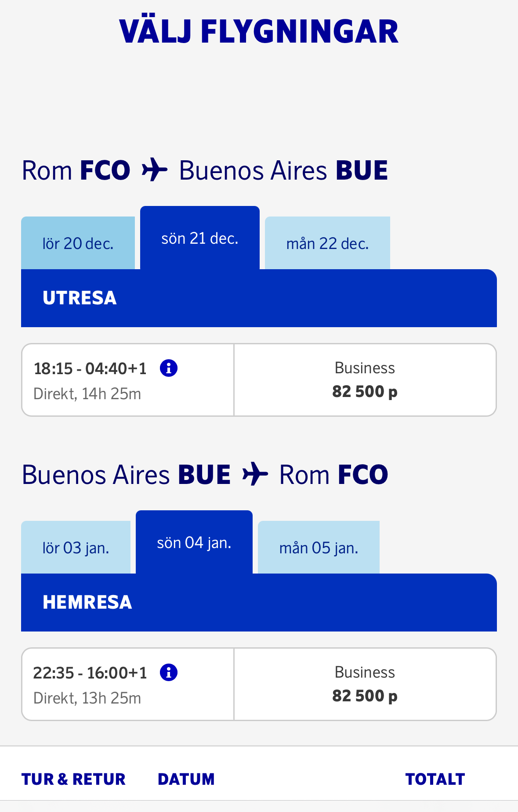Select the sön 21 dec. date tab
Screen dimensions: 518x812
point(199,238)
